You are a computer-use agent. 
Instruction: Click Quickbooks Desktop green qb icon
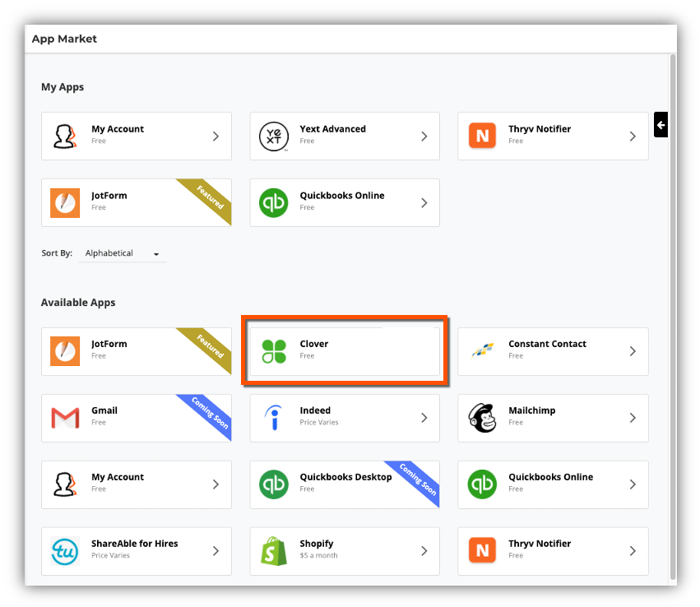coord(274,484)
